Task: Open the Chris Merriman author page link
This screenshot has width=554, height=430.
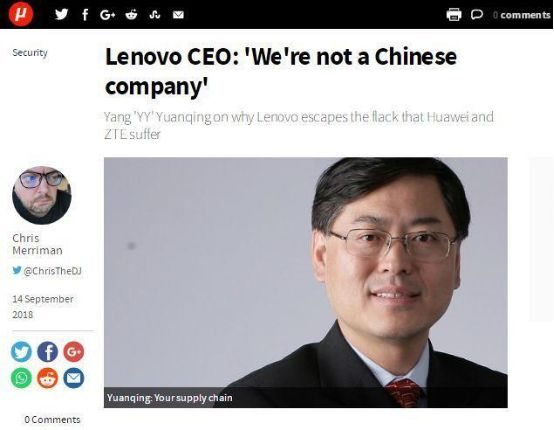Action: pyautogui.click(x=37, y=244)
